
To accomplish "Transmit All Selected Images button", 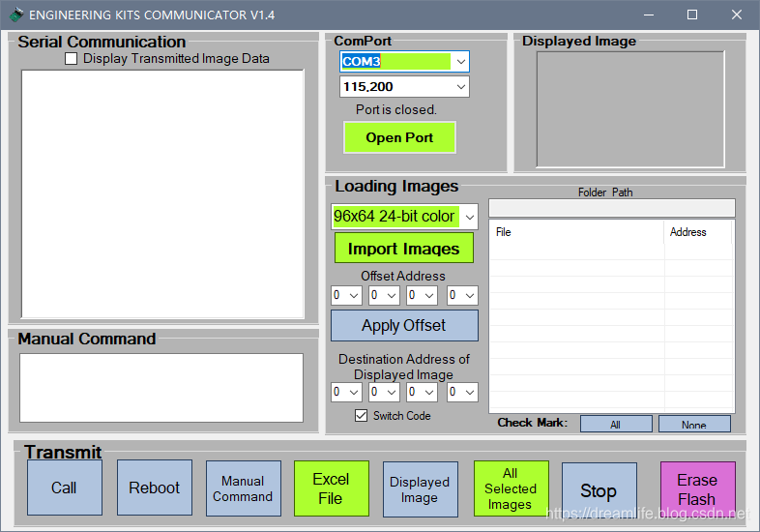I will coord(511,488).
